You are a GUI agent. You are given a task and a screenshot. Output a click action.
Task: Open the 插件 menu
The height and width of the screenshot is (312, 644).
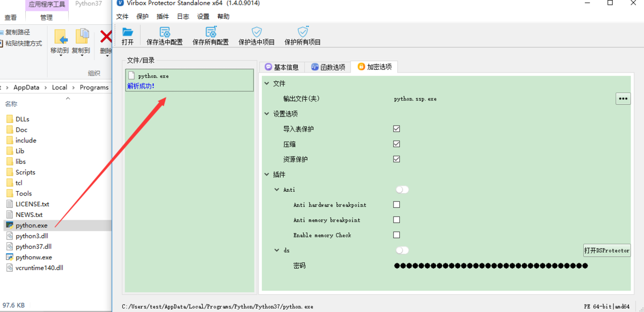pos(163,17)
